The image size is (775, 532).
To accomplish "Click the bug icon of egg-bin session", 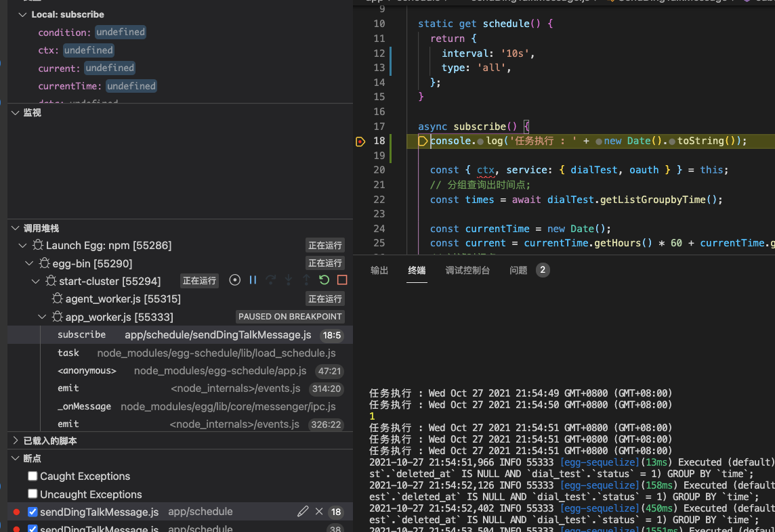I will [x=45, y=263].
